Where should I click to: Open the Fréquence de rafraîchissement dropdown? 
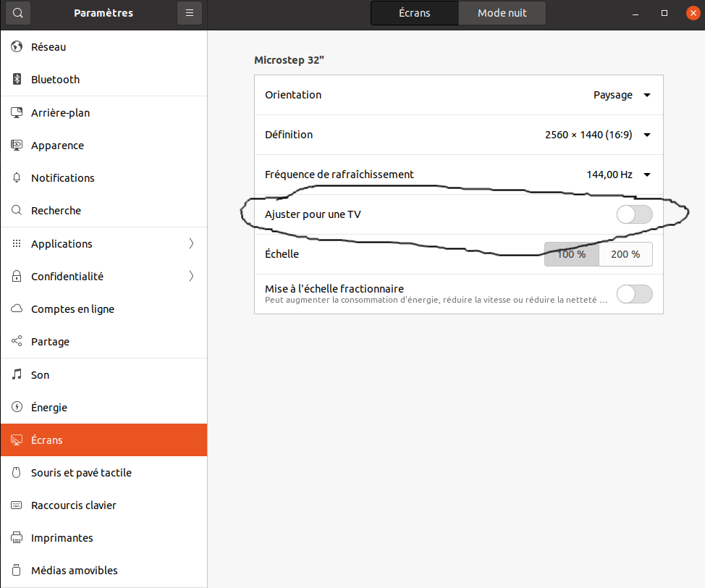coord(618,175)
